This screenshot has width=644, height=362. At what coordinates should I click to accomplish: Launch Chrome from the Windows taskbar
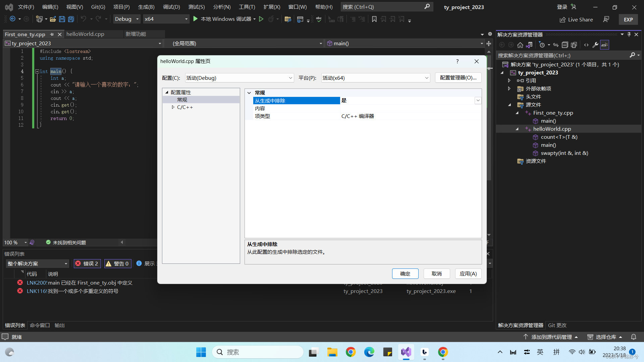click(x=351, y=352)
